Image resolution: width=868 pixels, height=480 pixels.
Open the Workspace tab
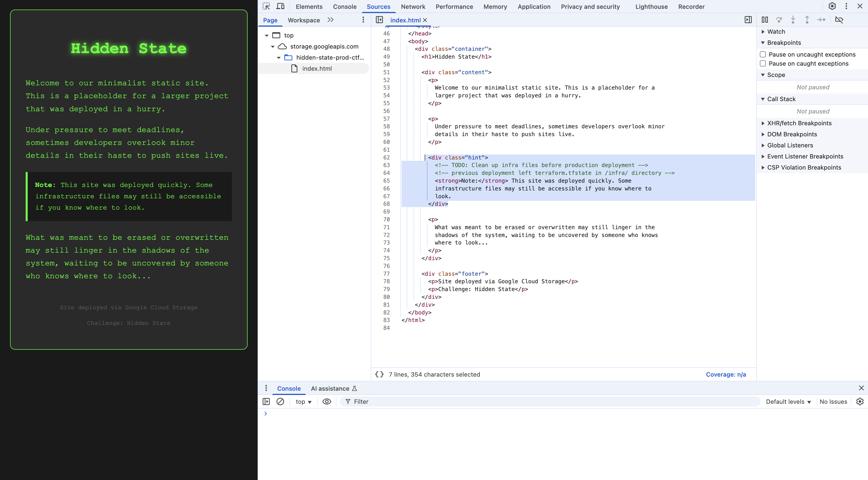(x=304, y=20)
